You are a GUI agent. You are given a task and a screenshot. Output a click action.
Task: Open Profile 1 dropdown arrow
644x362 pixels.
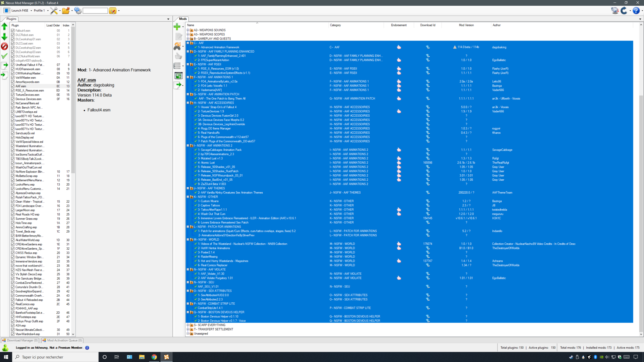[48, 11]
